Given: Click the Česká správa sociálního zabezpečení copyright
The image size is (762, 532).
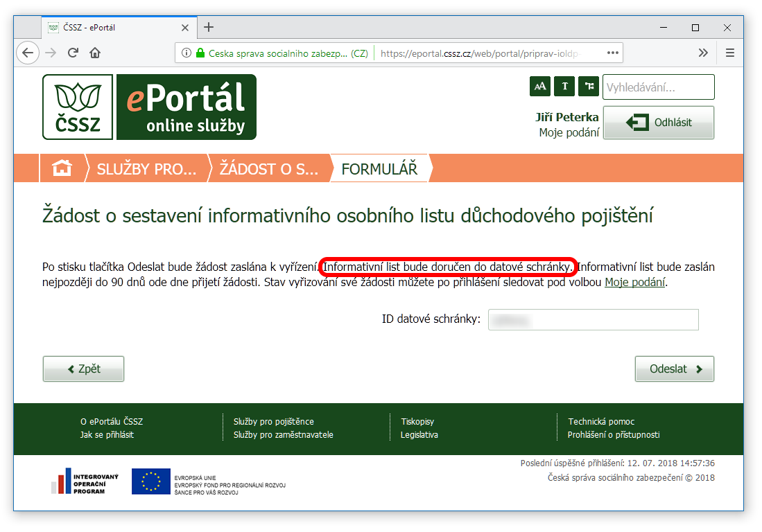Looking at the screenshot, I should coord(631,478).
